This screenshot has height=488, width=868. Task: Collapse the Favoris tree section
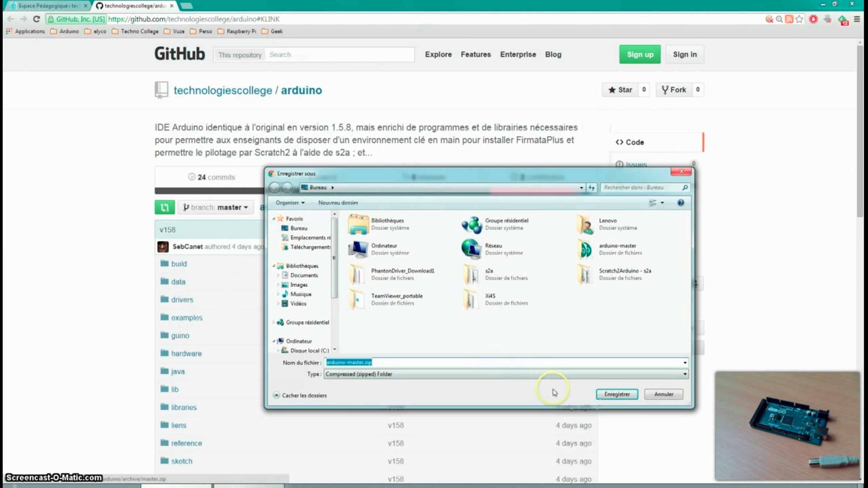(274, 219)
